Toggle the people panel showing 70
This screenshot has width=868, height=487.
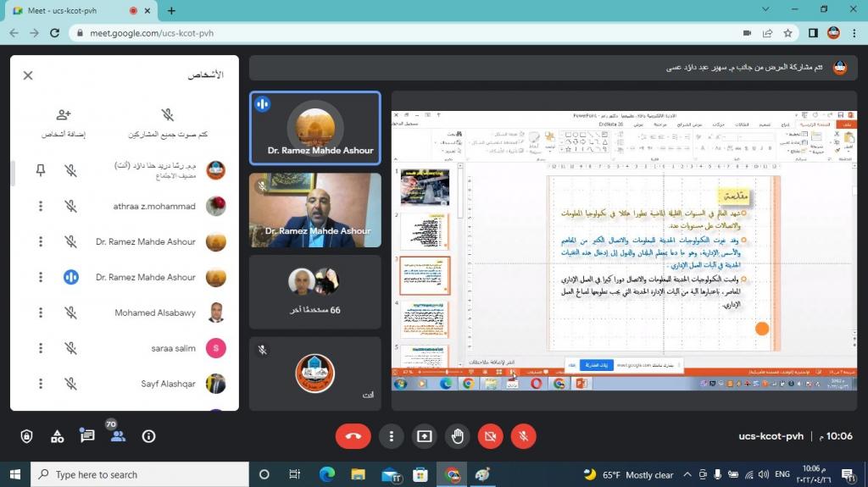pos(118,436)
